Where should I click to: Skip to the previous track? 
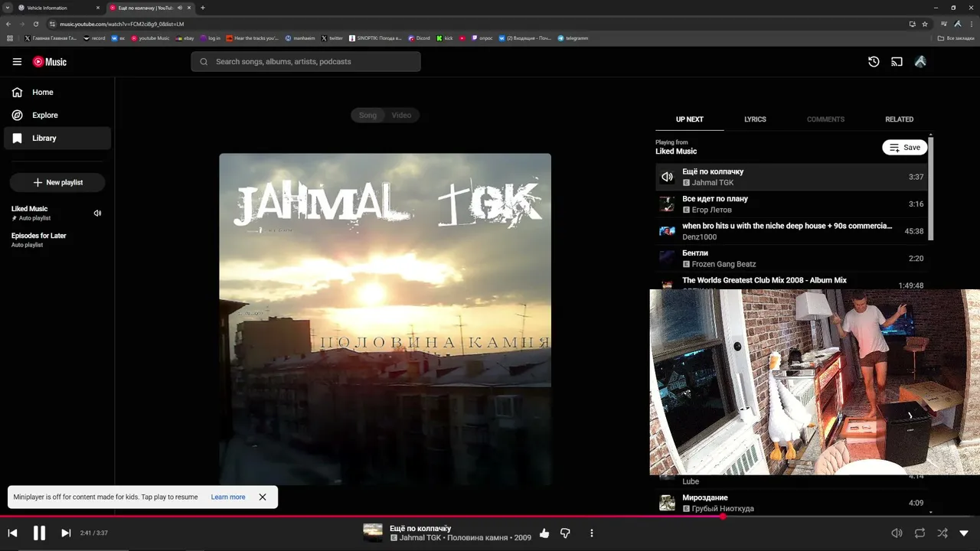[12, 533]
